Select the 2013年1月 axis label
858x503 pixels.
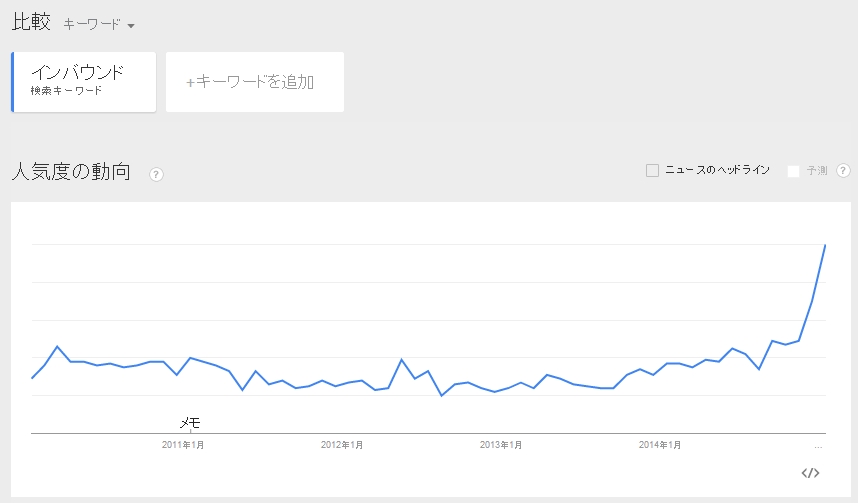(x=501, y=445)
